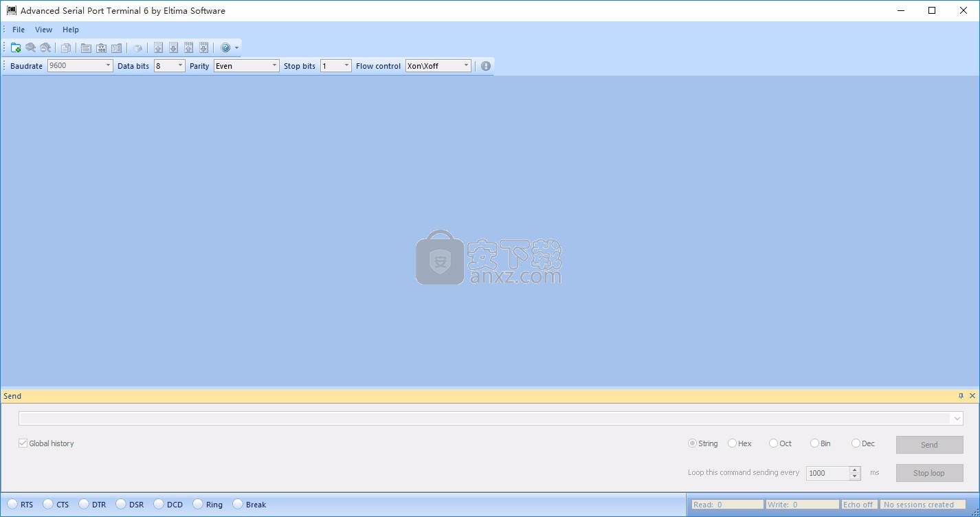Click the copy icon in toolbar
This screenshot has width=980, height=517.
pos(66,47)
